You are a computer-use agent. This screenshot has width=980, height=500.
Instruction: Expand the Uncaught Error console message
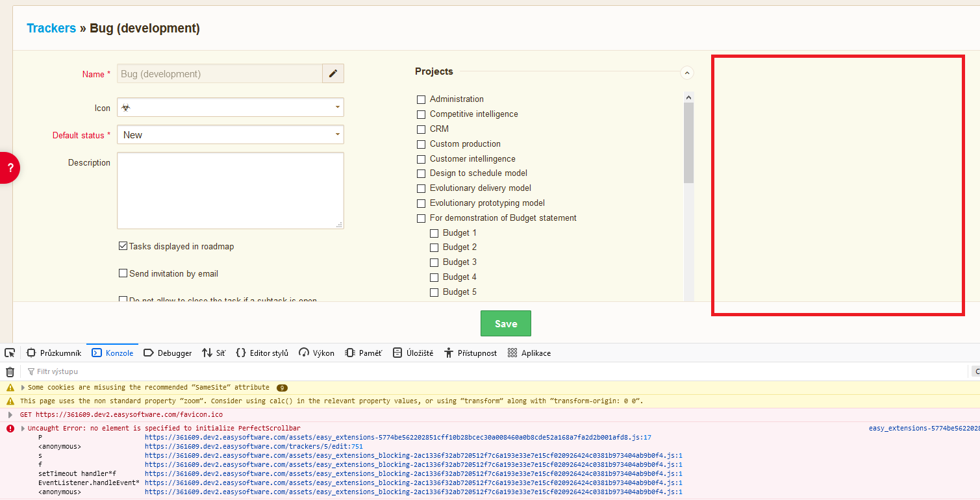click(x=23, y=429)
